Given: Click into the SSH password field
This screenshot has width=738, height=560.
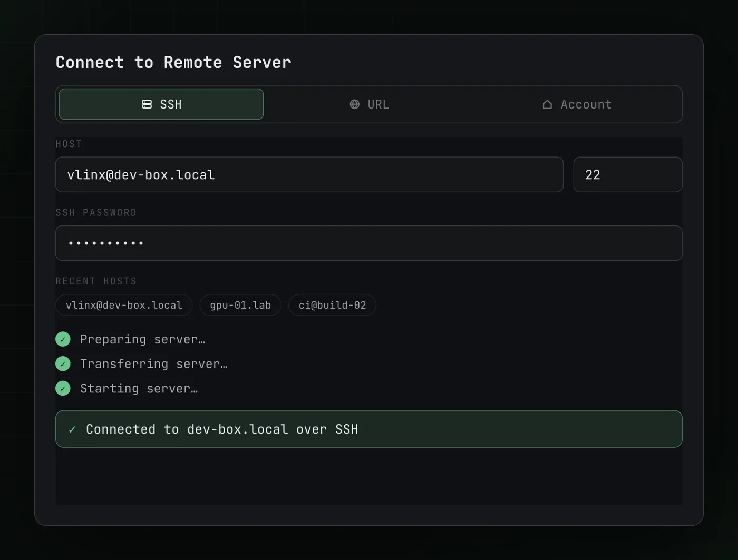Looking at the screenshot, I should tap(369, 243).
